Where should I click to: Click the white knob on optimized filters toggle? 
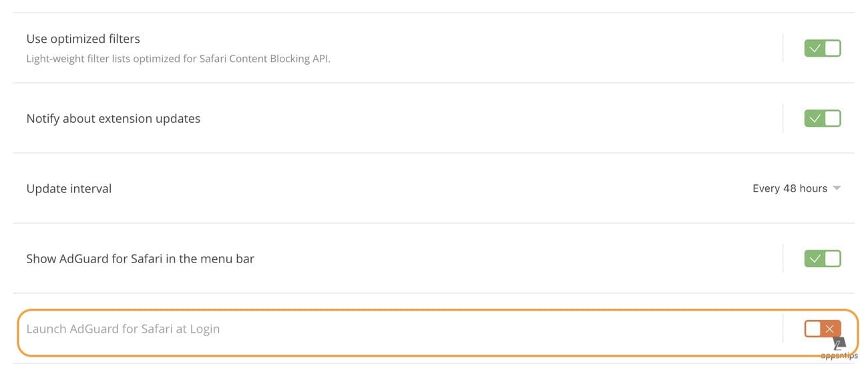[x=832, y=48]
